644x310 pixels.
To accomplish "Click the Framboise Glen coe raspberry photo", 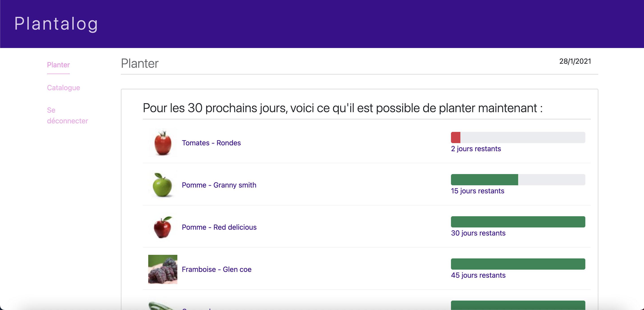I will click(163, 269).
